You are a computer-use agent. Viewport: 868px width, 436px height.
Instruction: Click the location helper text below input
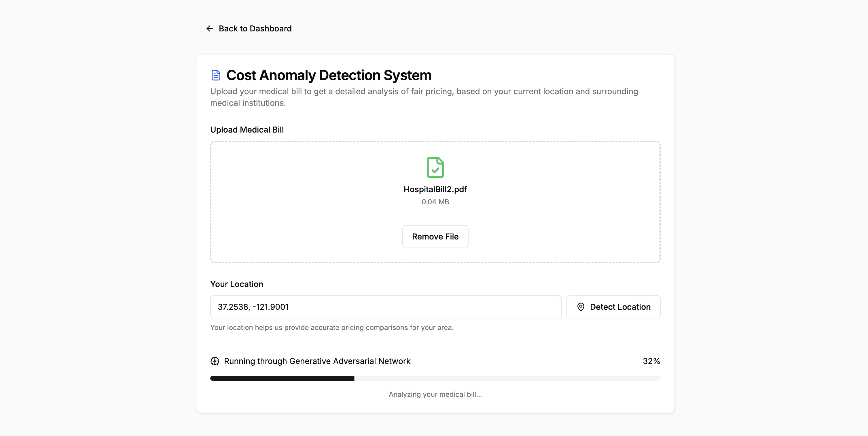pyautogui.click(x=331, y=327)
